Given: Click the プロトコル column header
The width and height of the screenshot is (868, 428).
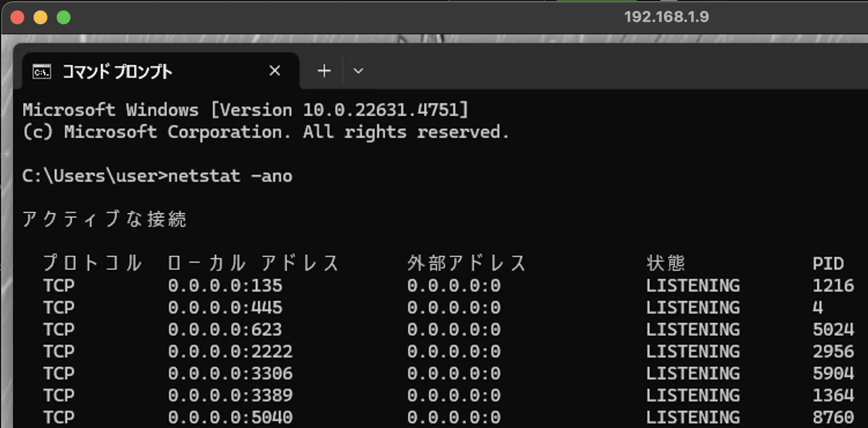Looking at the screenshot, I should [92, 264].
